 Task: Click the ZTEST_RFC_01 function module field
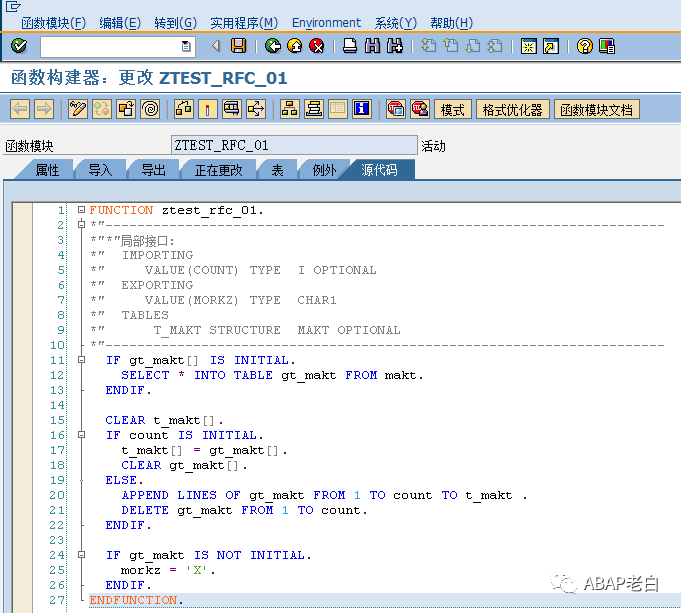click(x=294, y=145)
